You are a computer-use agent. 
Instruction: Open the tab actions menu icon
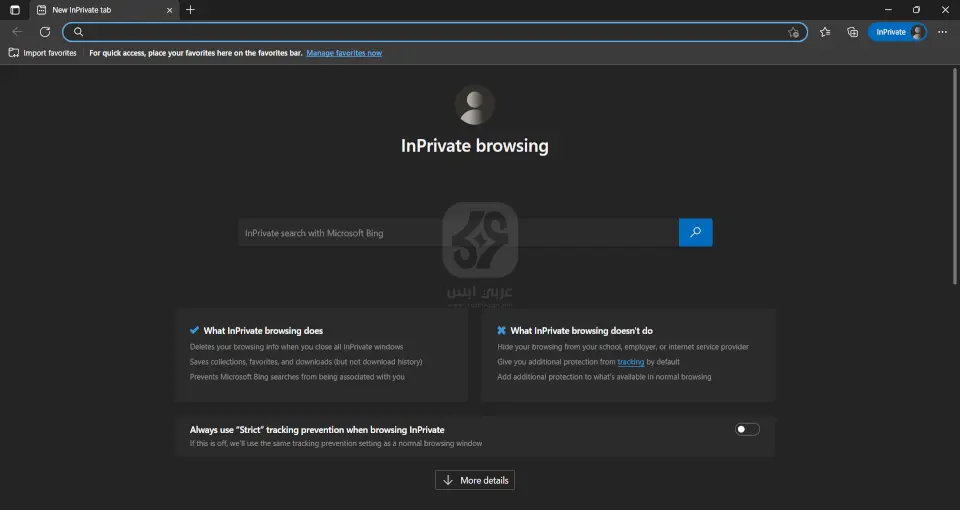pos(14,10)
